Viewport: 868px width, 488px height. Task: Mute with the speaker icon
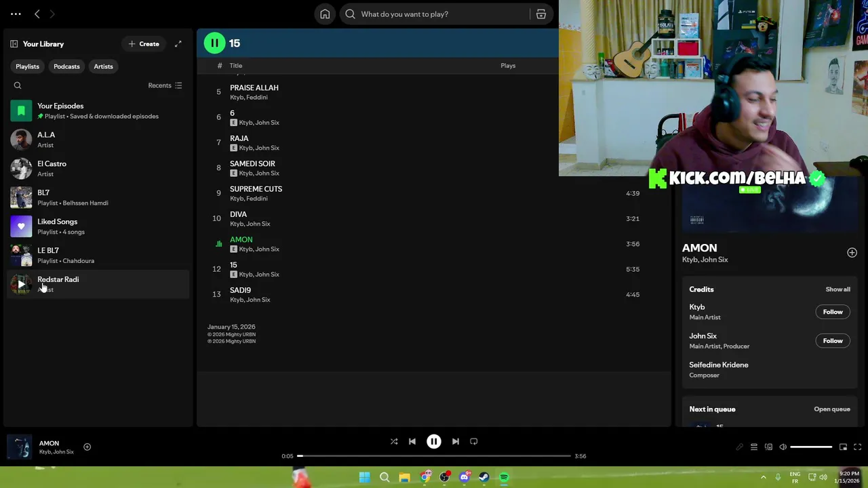pyautogui.click(x=783, y=447)
